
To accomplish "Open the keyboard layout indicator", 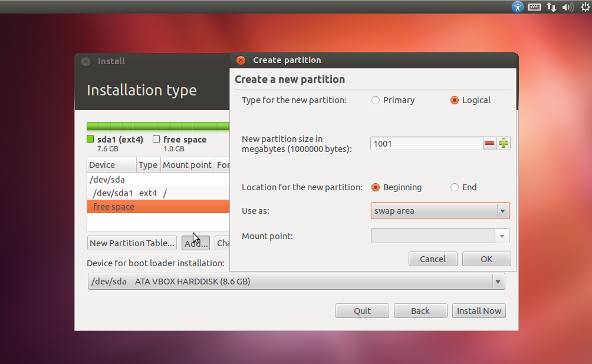I will tap(534, 7).
